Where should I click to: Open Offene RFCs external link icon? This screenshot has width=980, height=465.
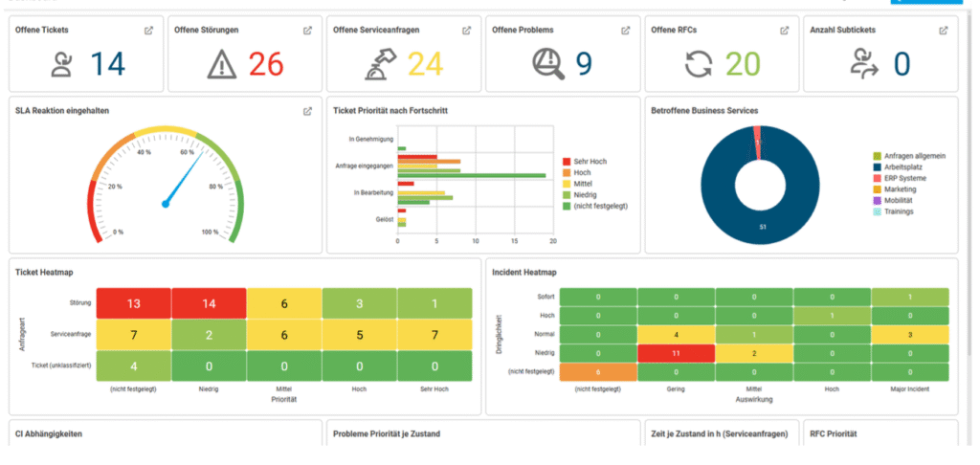[x=785, y=30]
